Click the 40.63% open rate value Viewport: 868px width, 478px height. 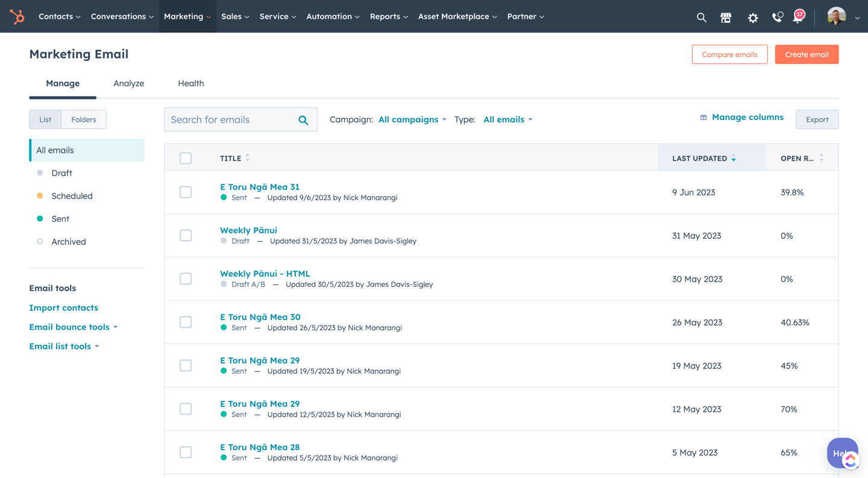click(795, 322)
